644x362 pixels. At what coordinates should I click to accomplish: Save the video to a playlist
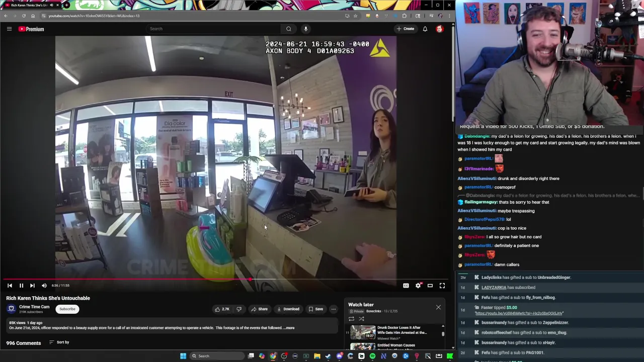click(315, 309)
